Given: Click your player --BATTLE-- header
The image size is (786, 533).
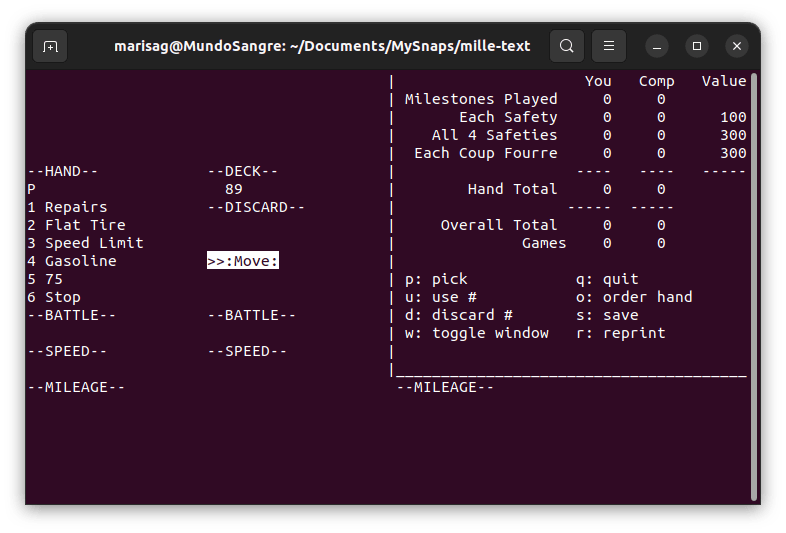Looking at the screenshot, I should pos(72,315).
